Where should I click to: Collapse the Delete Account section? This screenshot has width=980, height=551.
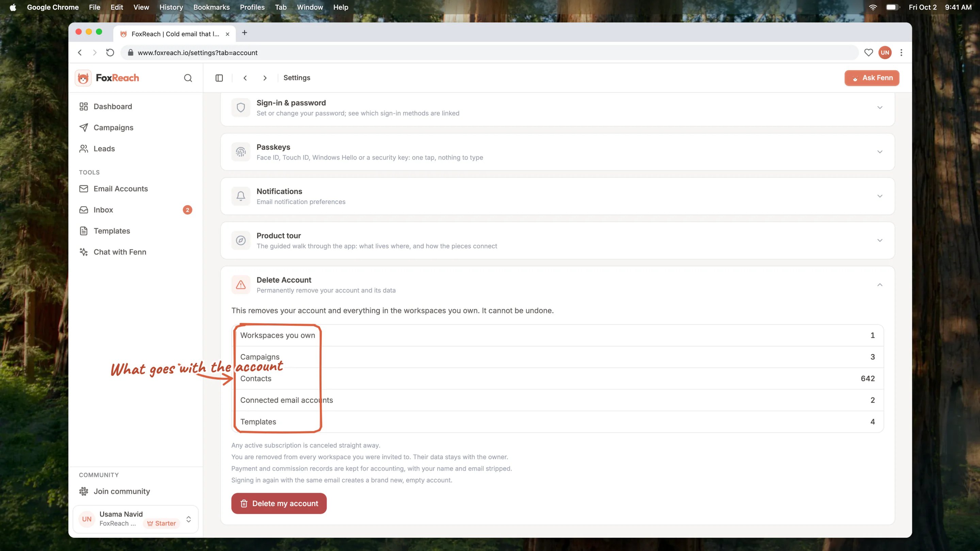pyautogui.click(x=880, y=285)
